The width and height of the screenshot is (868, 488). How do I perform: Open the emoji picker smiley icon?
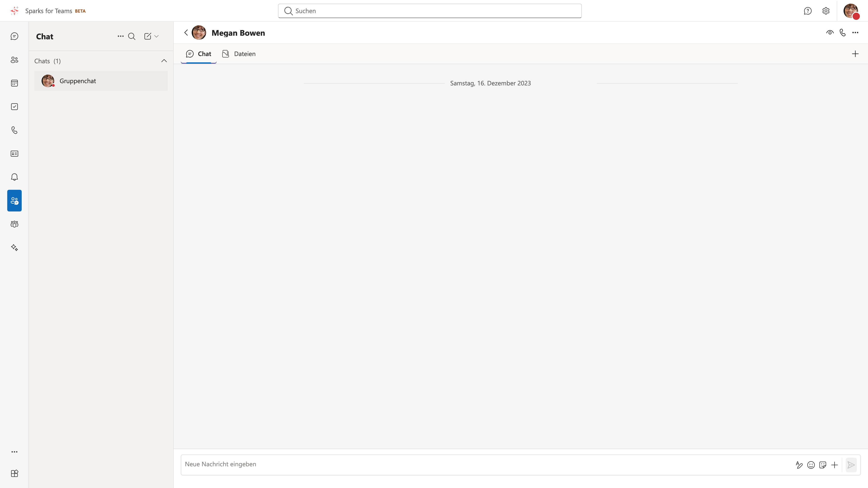(x=811, y=465)
